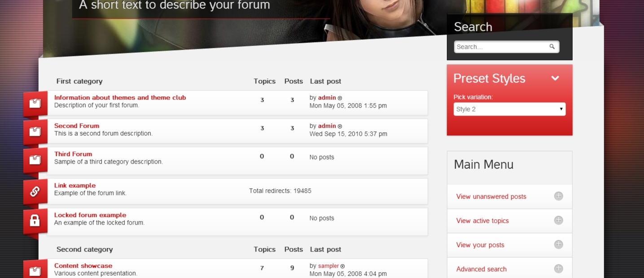644x278 pixels.
Task: Click folder icon beside Information about themes forum
Action: pyautogui.click(x=35, y=103)
